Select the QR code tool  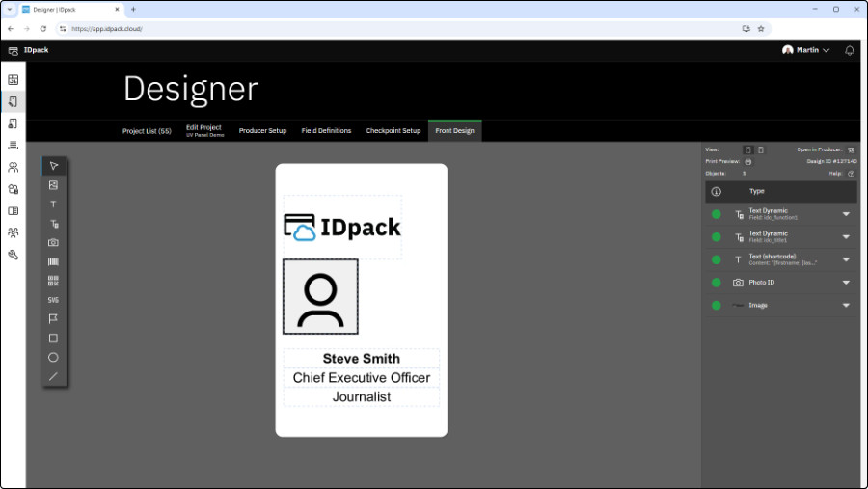tap(54, 281)
